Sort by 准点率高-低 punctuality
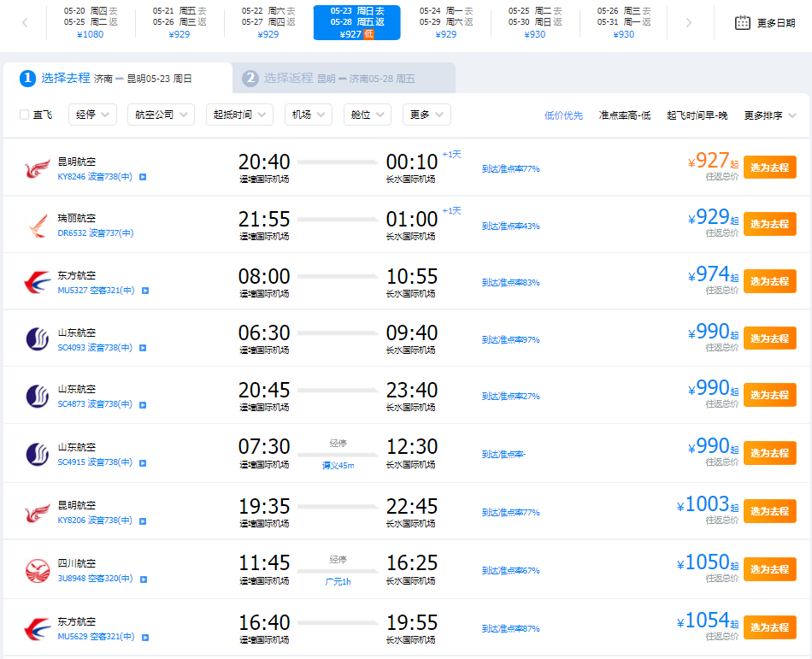 click(x=625, y=115)
